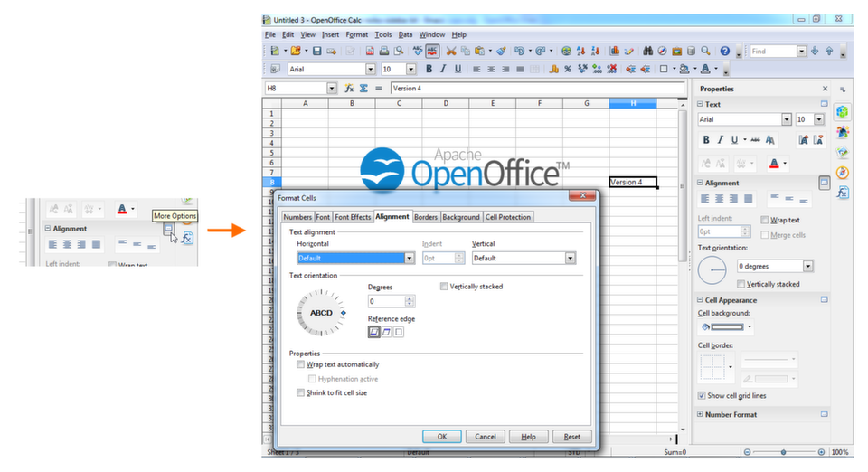Screen dimensions: 868x472
Task: Check Shrink to fit cell size
Action: point(300,392)
